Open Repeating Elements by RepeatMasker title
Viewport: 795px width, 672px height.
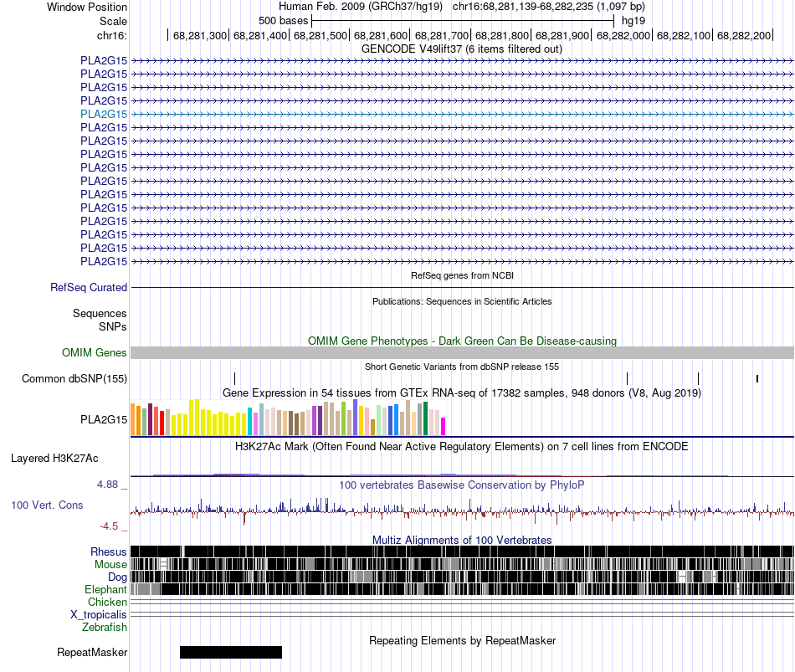(x=463, y=640)
